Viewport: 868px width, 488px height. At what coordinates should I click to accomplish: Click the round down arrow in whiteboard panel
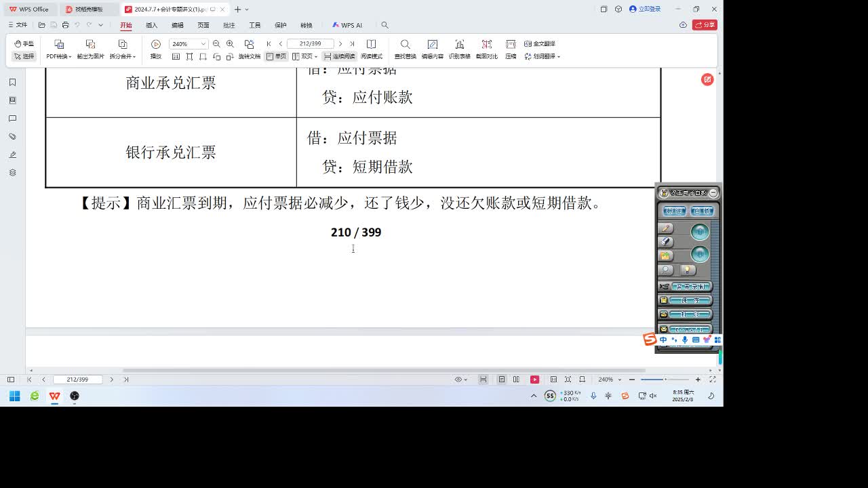pyautogui.click(x=700, y=254)
